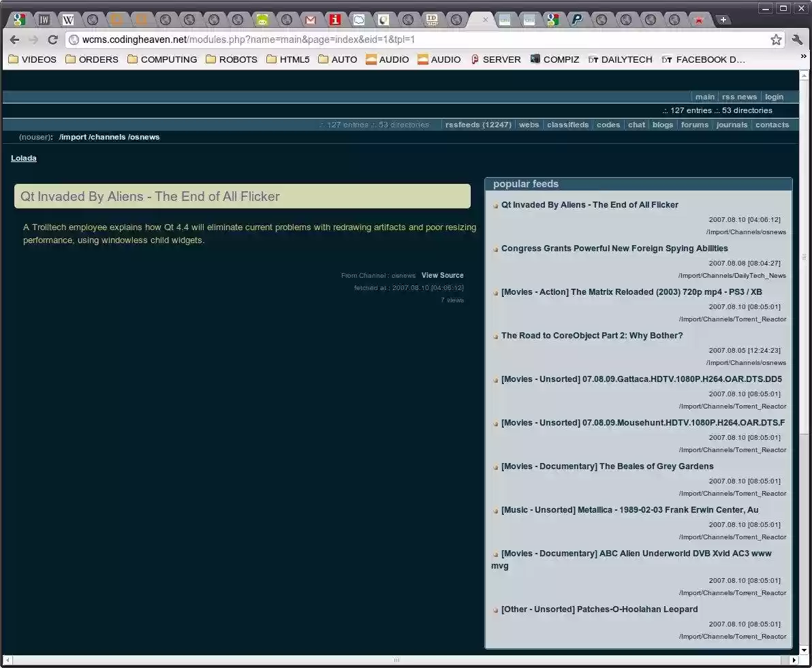Screen dimensions: 812x668
Task: Open the COMPUTING bookmark folder
Action: point(162,59)
